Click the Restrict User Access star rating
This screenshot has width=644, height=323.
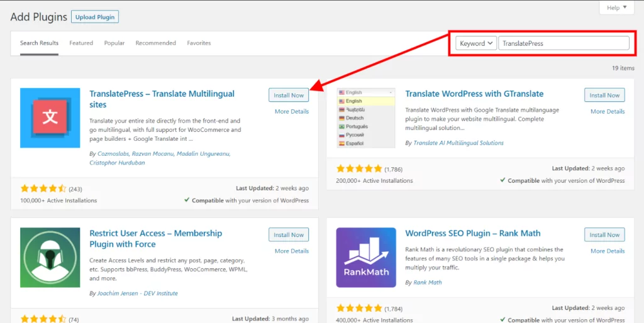(x=43, y=319)
